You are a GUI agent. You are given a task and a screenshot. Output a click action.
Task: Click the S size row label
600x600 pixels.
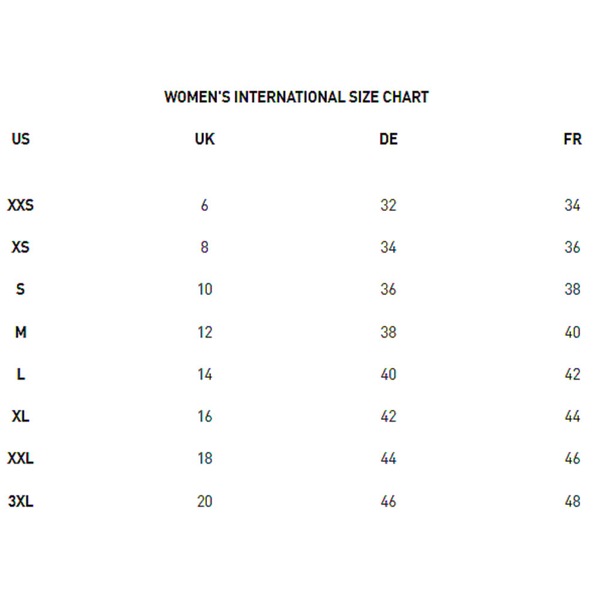[x=21, y=289]
